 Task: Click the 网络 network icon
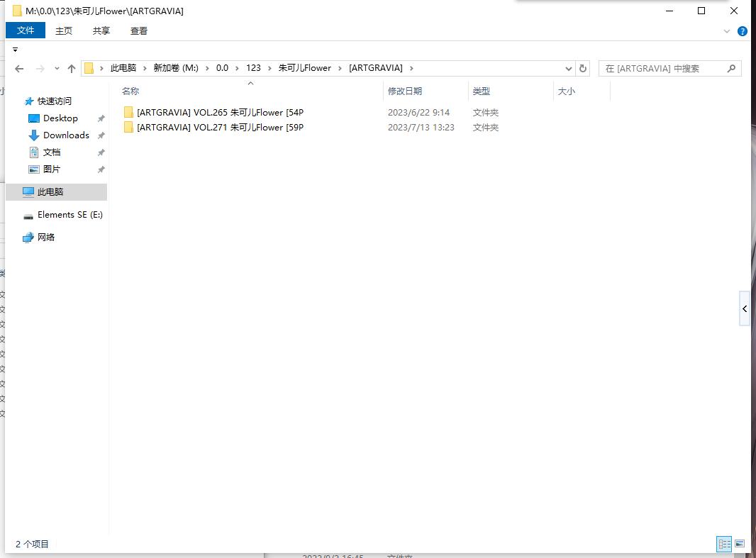point(28,237)
